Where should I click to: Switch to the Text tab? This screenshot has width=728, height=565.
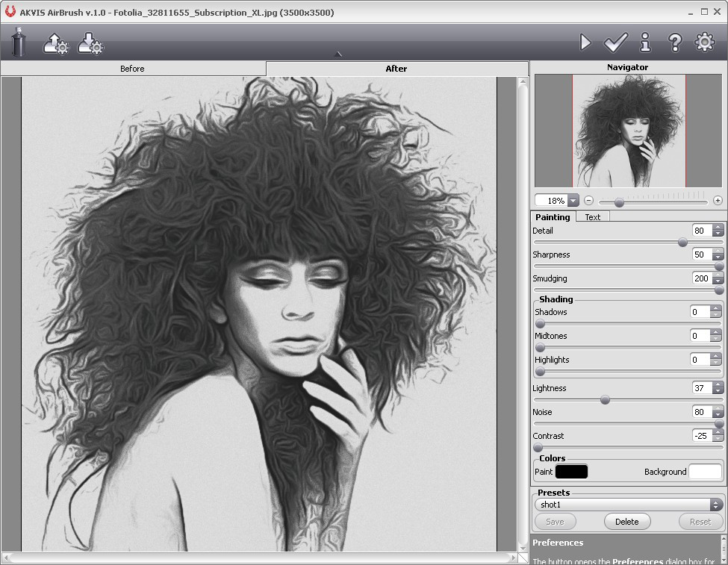pos(592,217)
